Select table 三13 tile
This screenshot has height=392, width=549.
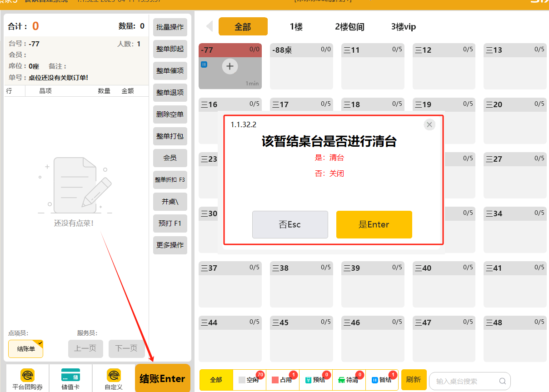[x=514, y=66]
